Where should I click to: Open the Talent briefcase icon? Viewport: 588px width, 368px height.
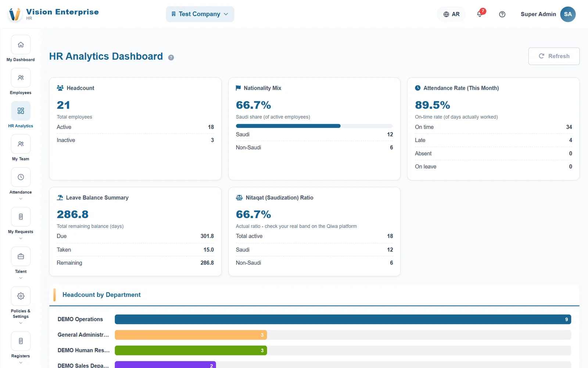[21, 256]
